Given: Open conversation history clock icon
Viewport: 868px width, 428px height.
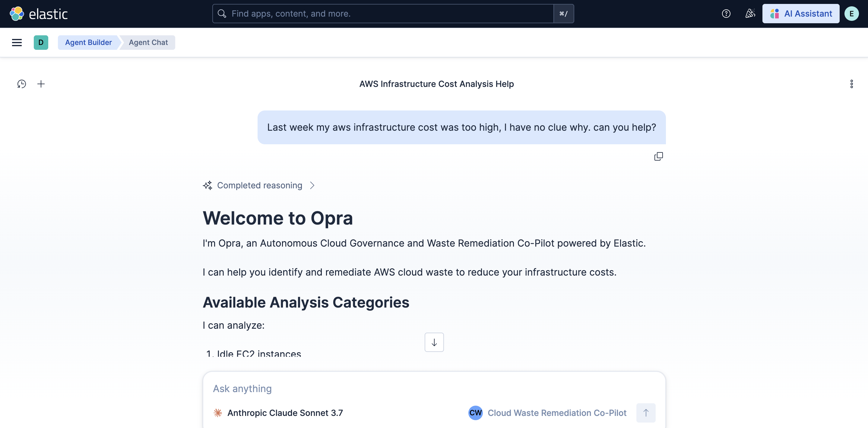Looking at the screenshot, I should 22,84.
